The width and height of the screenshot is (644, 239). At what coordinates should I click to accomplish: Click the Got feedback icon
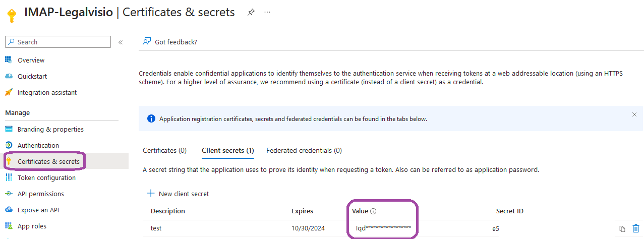coord(147,42)
